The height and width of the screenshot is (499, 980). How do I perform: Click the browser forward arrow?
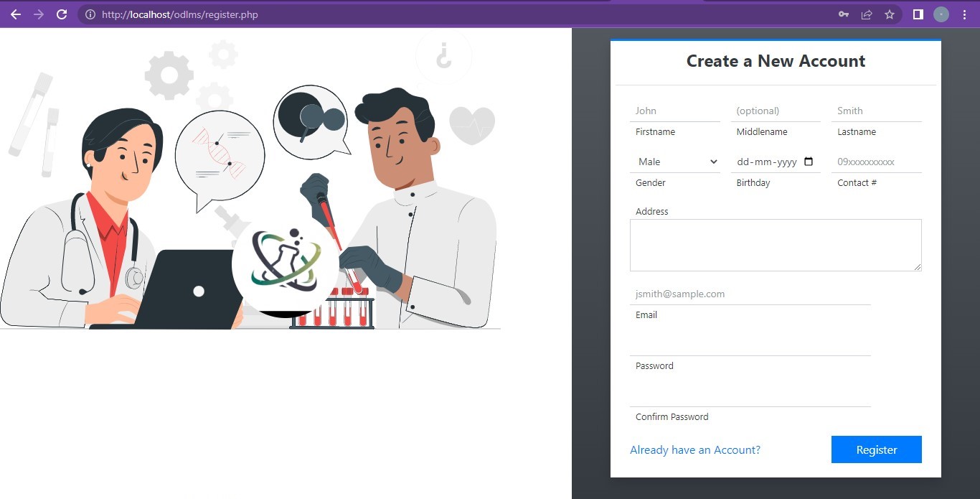(x=39, y=14)
